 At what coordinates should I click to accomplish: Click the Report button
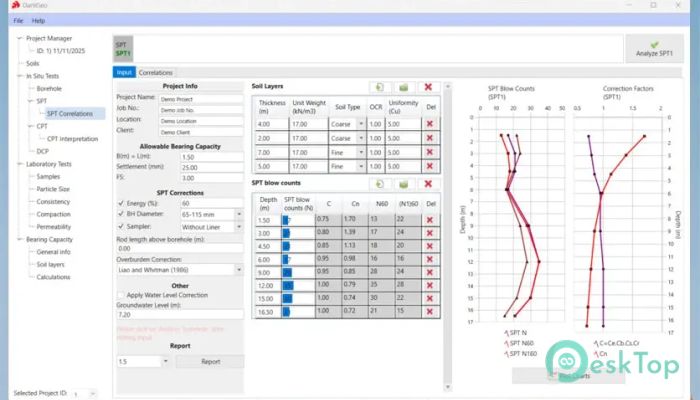pyautogui.click(x=210, y=362)
